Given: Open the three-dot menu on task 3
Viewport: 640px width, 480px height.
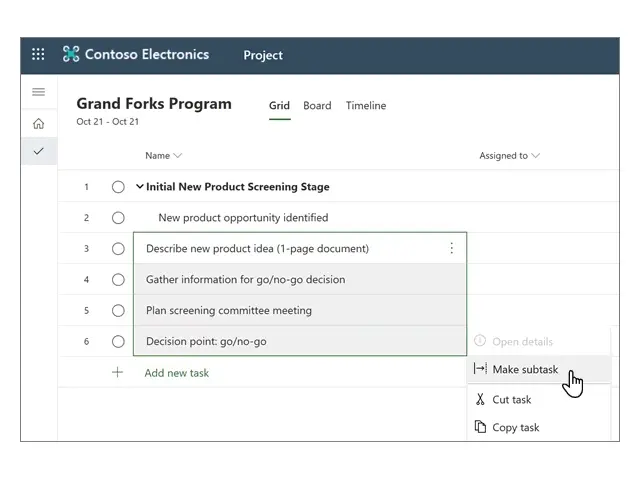Looking at the screenshot, I should tap(451, 248).
